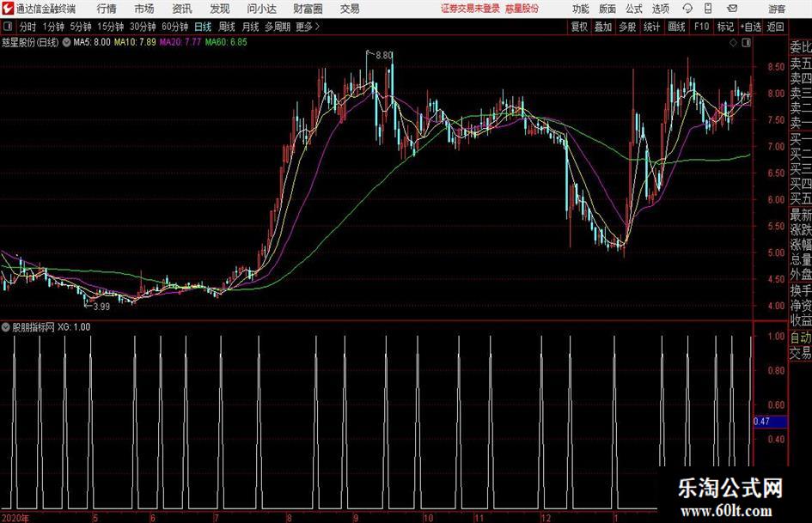Open the 发现 menu
The width and height of the screenshot is (812, 523).
tap(220, 9)
